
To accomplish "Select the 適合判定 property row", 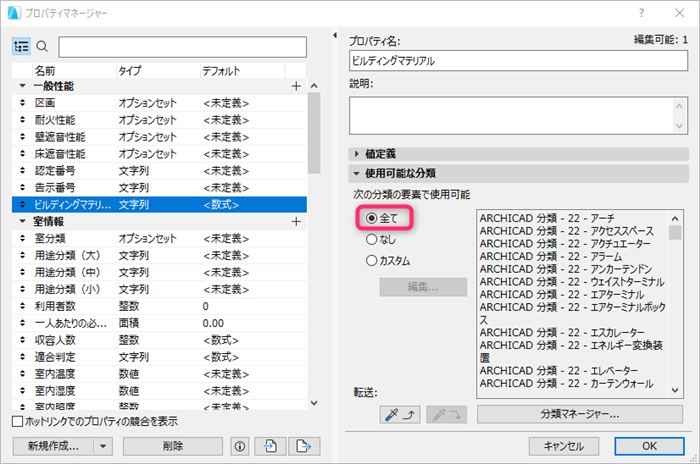I will click(x=159, y=357).
